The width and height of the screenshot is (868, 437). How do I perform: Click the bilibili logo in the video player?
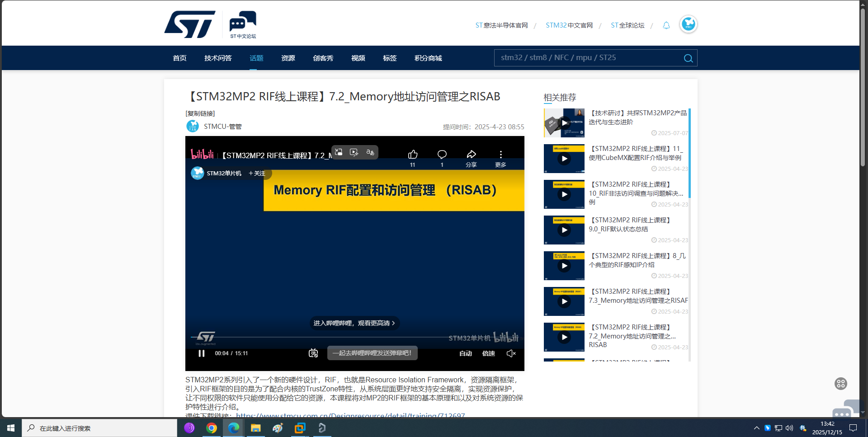202,155
